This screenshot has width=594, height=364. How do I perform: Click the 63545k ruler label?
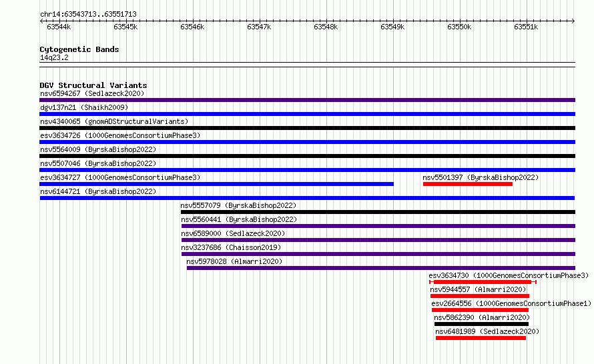pos(125,27)
